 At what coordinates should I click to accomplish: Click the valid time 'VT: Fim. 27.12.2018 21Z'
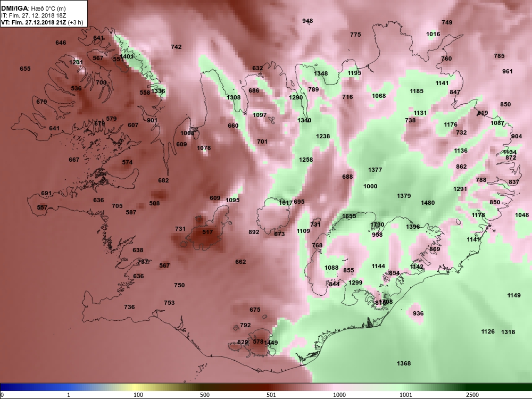click(x=34, y=23)
